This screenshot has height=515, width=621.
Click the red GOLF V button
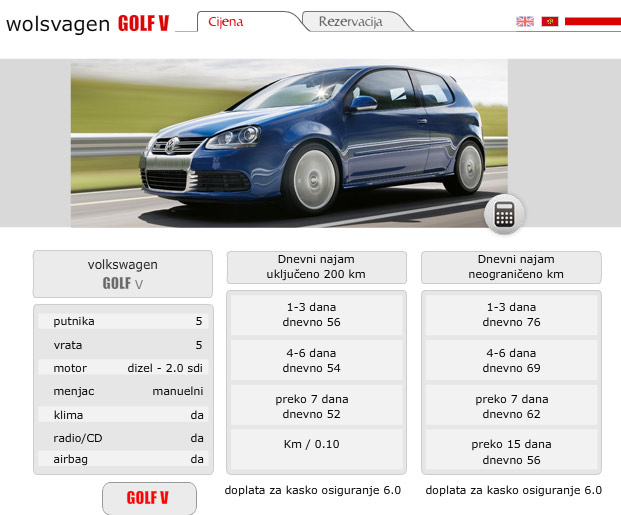pos(149,498)
